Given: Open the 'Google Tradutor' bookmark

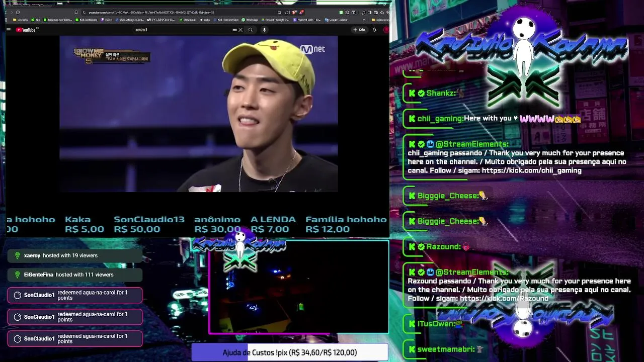Looking at the screenshot, I should click(336, 20).
